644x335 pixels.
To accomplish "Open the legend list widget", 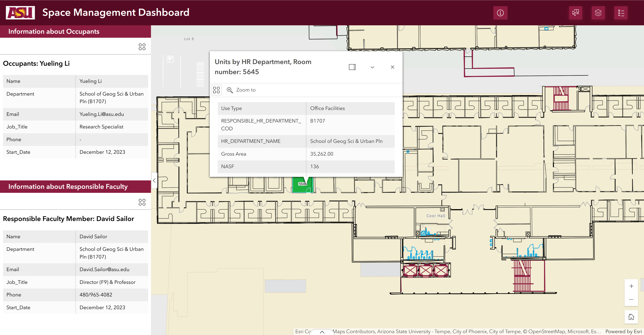I will (x=621, y=13).
